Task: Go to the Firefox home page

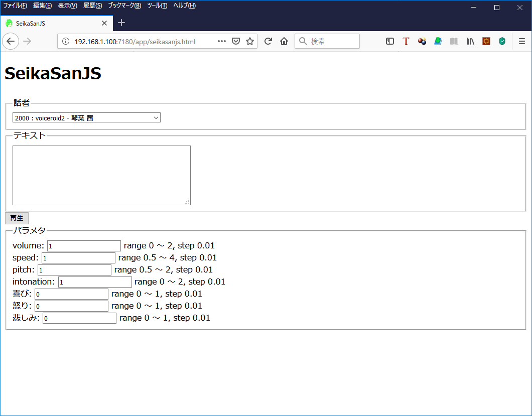Action: pyautogui.click(x=284, y=41)
